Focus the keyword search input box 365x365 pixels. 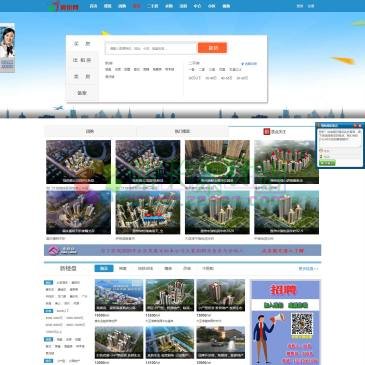[x=151, y=48]
